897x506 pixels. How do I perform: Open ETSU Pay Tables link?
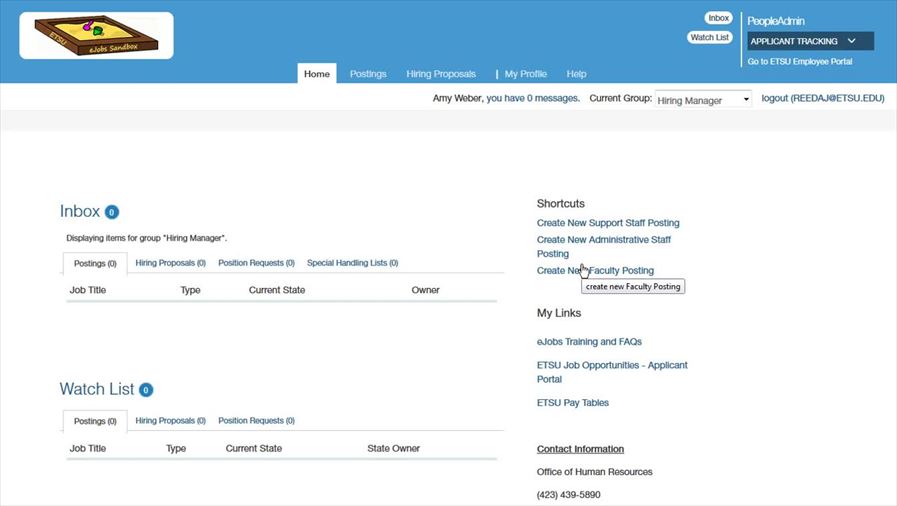click(572, 403)
